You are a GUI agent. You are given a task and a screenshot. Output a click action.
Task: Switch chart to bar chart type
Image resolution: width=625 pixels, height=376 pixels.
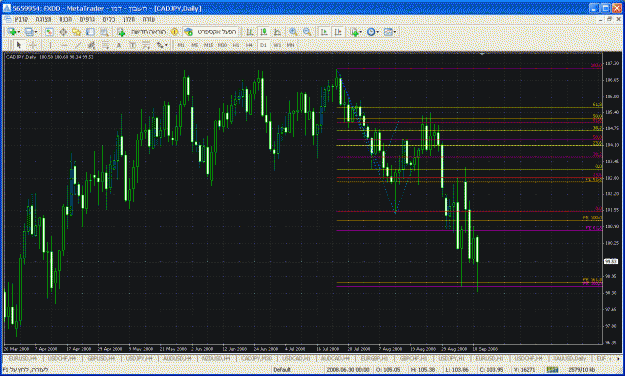(x=250, y=32)
